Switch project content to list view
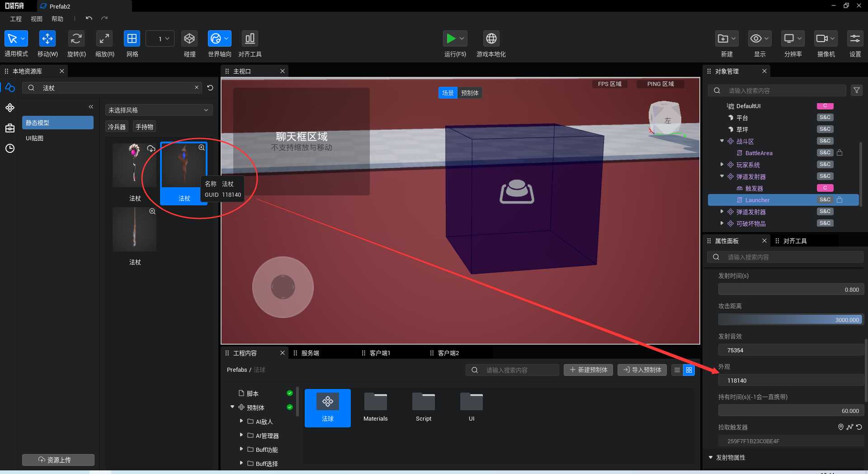868x474 pixels. pyautogui.click(x=677, y=370)
